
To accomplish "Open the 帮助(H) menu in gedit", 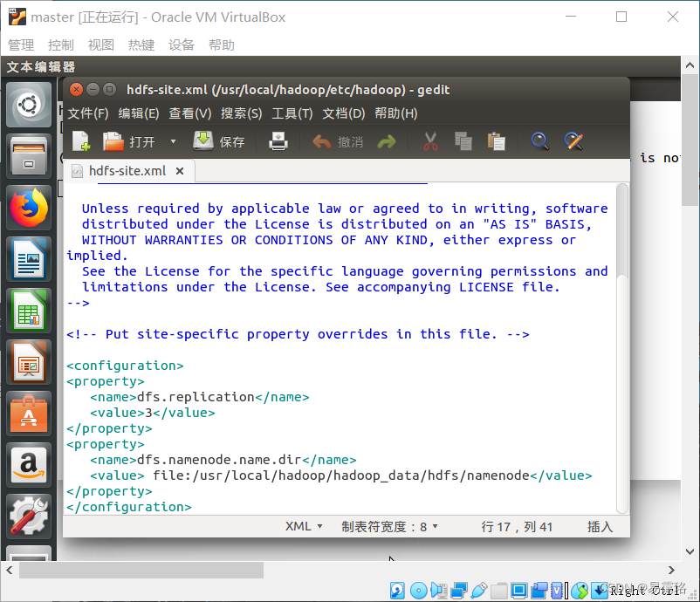I will pos(396,113).
